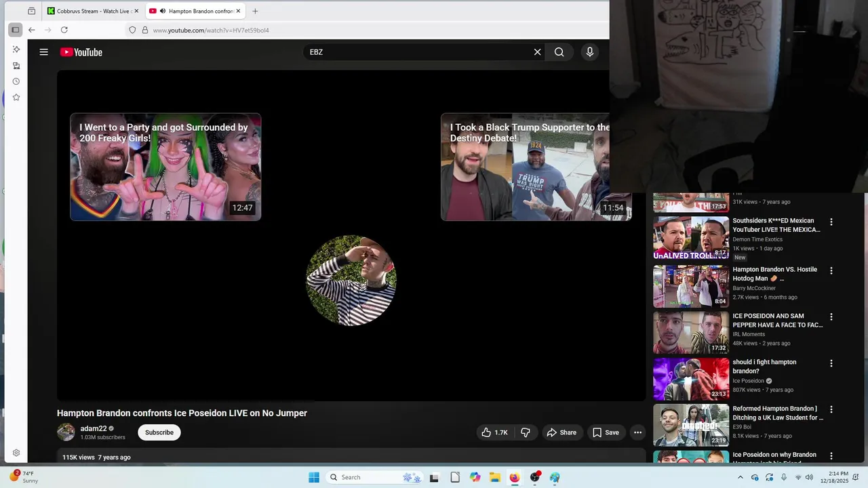Image resolution: width=868 pixels, height=488 pixels.
Task: Open history clock in sidebar
Action: click(16, 81)
